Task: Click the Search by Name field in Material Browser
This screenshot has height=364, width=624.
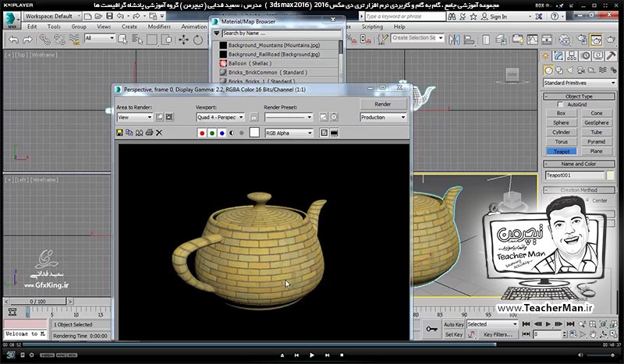Action: coord(282,34)
